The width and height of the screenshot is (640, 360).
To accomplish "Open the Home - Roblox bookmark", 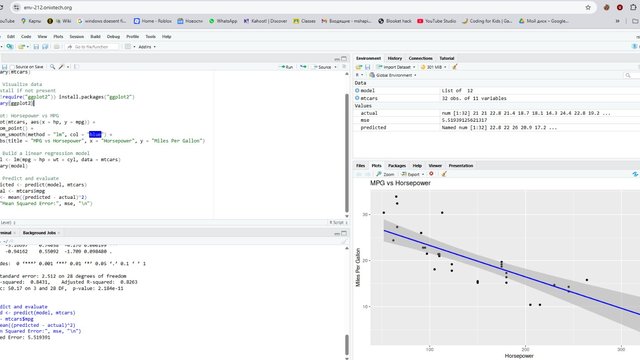I will point(153,21).
